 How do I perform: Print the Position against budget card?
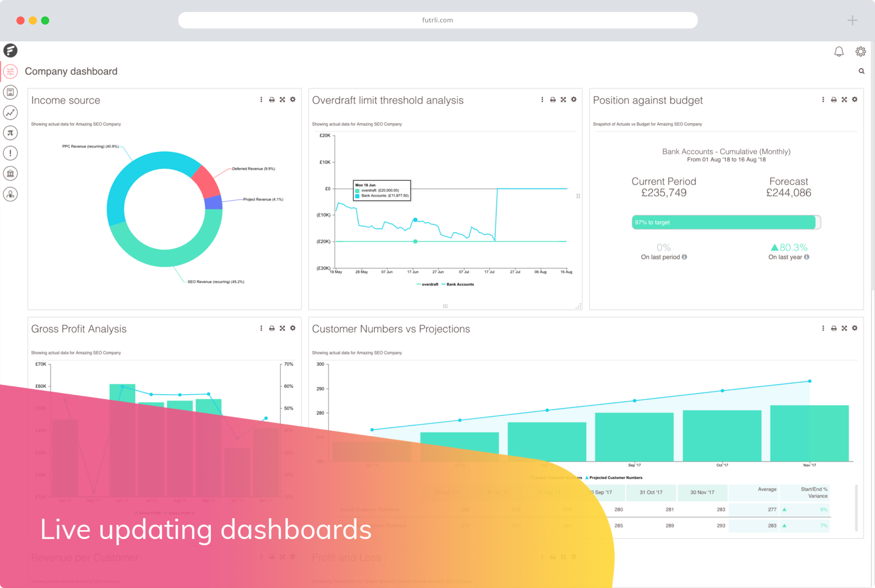(x=834, y=99)
